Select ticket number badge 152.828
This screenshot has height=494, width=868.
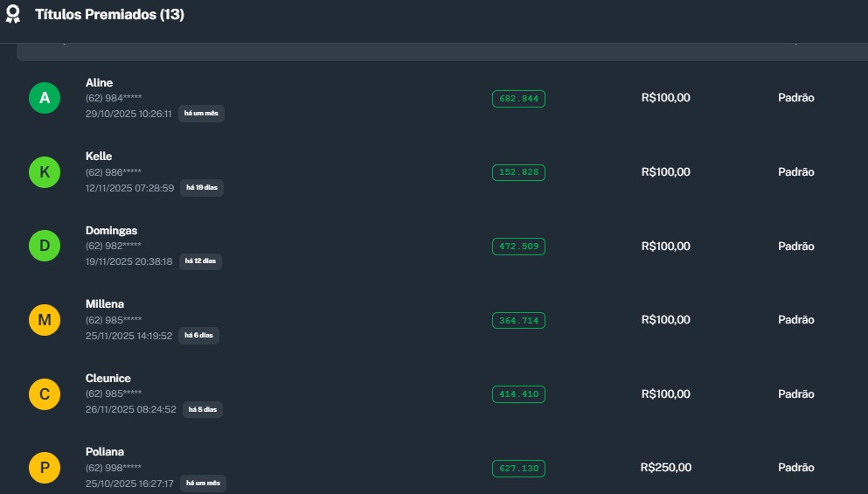pos(518,172)
